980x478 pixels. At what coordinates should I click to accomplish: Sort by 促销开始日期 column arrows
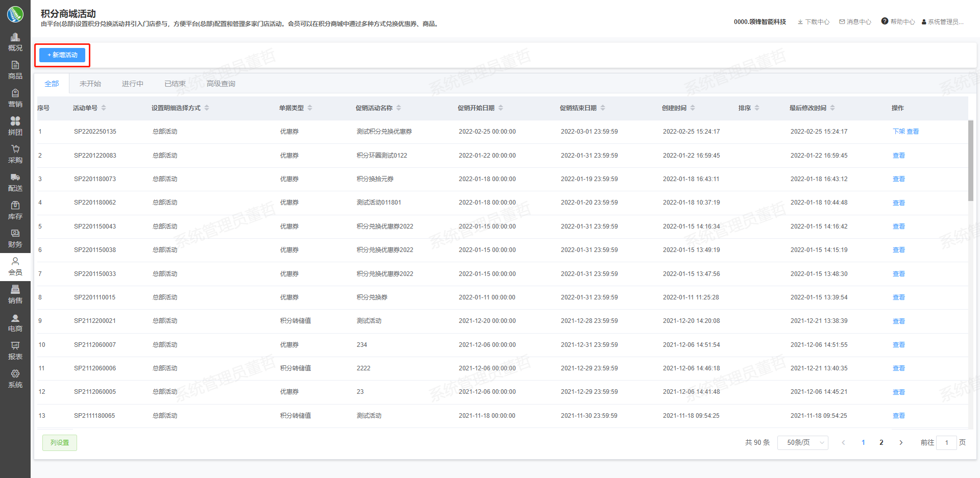[501, 108]
